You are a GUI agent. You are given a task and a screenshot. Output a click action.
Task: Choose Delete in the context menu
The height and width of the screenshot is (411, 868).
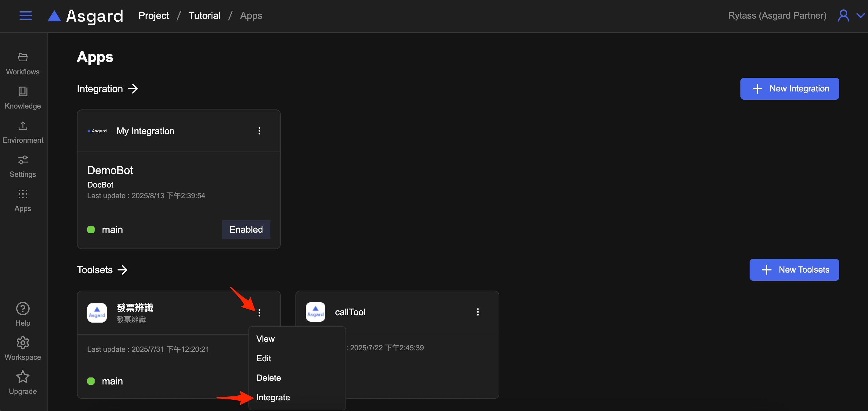coord(268,378)
